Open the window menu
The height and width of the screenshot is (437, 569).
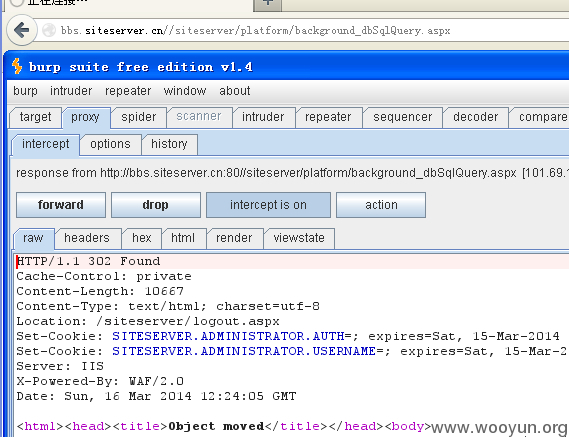(x=185, y=91)
